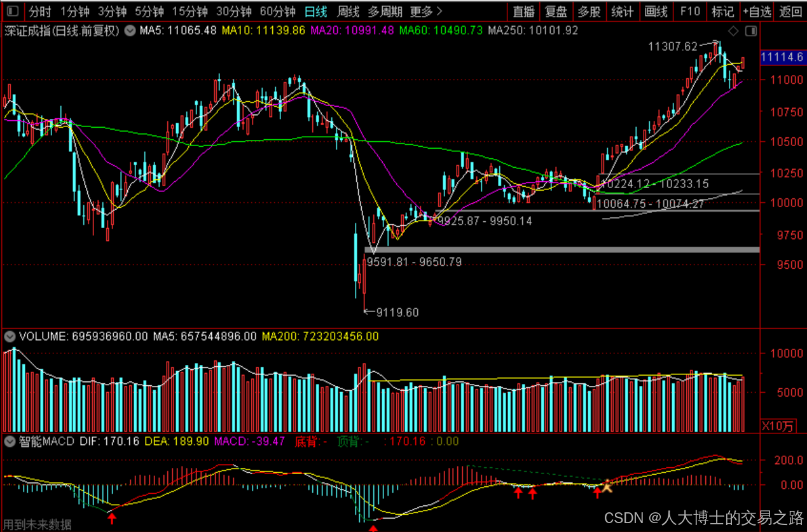The image size is (807, 532).
Task: Open the 多股 multi-stock view
Action: pyautogui.click(x=589, y=11)
